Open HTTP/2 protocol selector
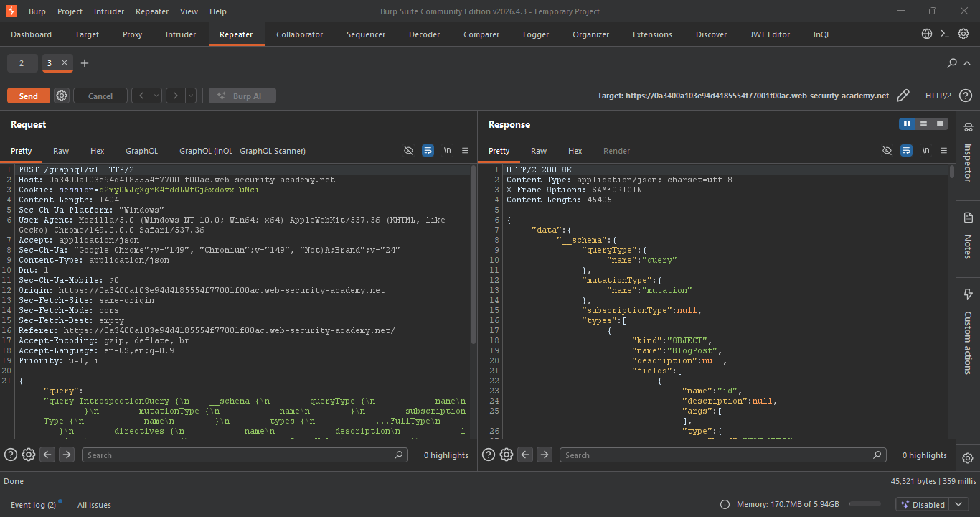The height and width of the screenshot is (517, 980). [x=938, y=96]
